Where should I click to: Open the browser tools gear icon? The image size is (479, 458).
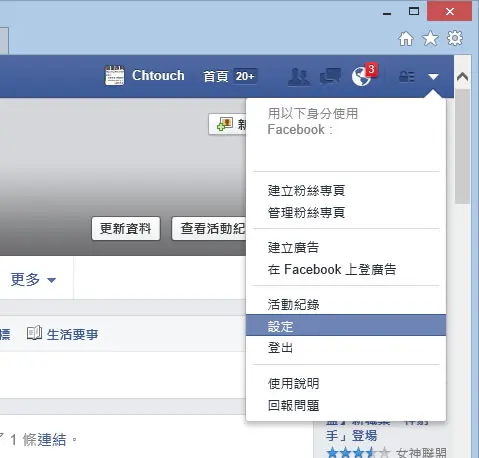(x=455, y=38)
